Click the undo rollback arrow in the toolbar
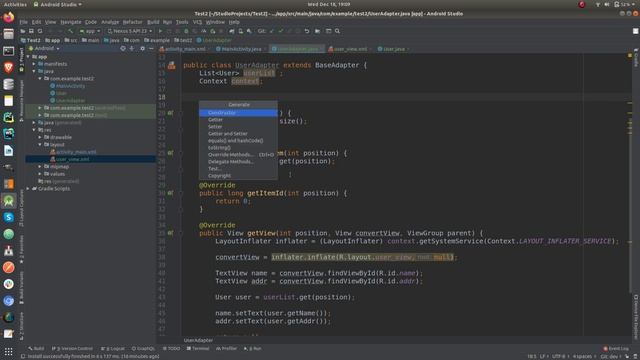Viewport: 640px width, 360px height. click(x=307, y=31)
